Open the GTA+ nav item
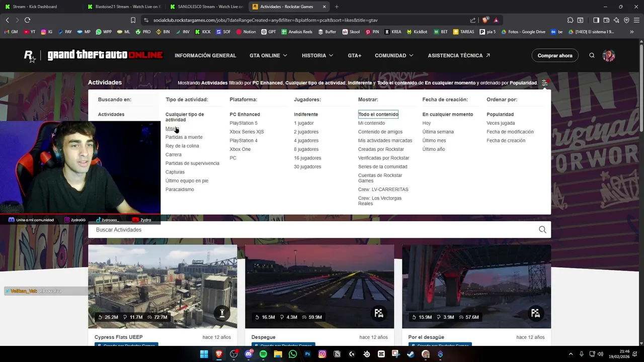The width and height of the screenshot is (644, 362). [354, 55]
